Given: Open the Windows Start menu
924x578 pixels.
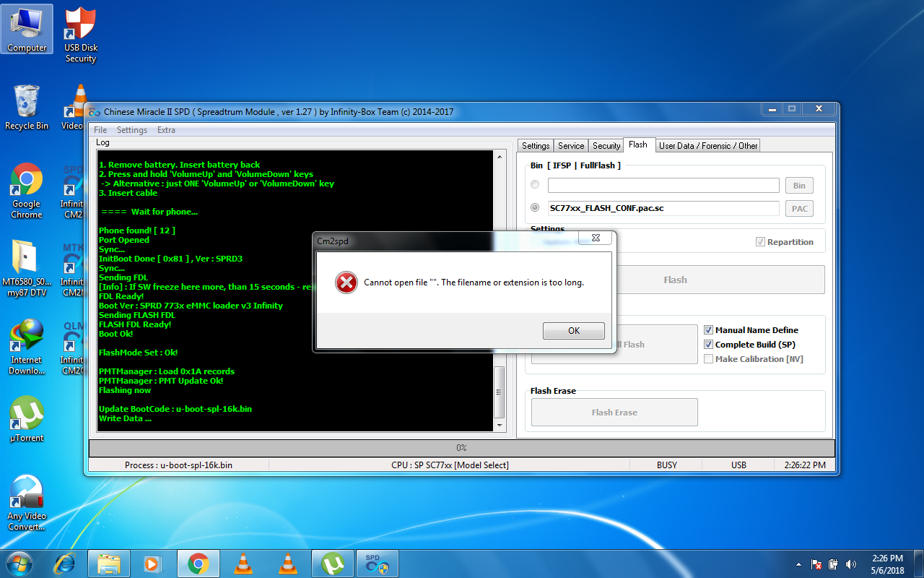Looking at the screenshot, I should point(19,564).
